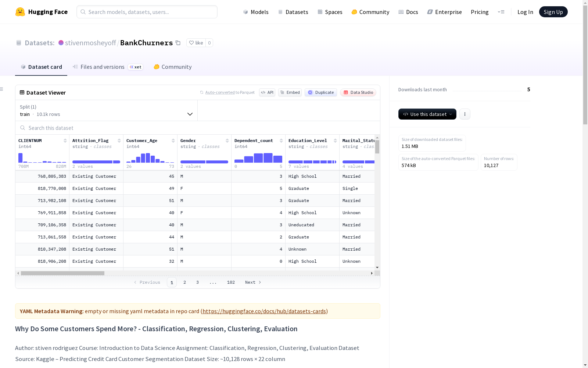Image resolution: width=588 pixels, height=368 pixels.
Task: Click the heart like button
Action: point(196,43)
